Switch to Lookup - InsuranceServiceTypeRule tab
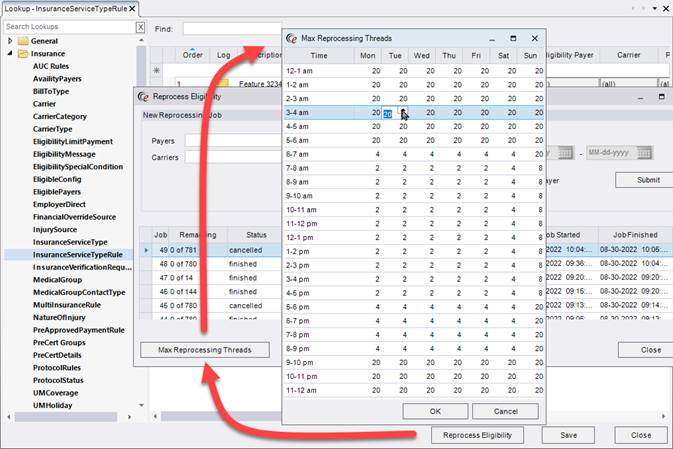This screenshot has width=673, height=449. [62, 8]
